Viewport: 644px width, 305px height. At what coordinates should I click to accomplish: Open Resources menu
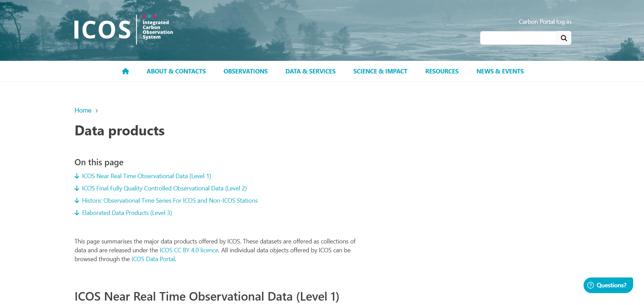pos(442,71)
